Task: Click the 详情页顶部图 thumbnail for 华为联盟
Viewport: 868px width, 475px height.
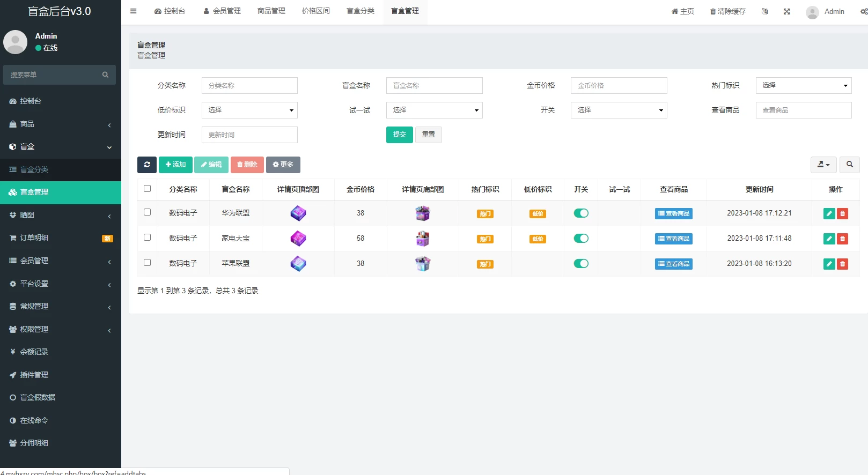Action: (x=298, y=213)
